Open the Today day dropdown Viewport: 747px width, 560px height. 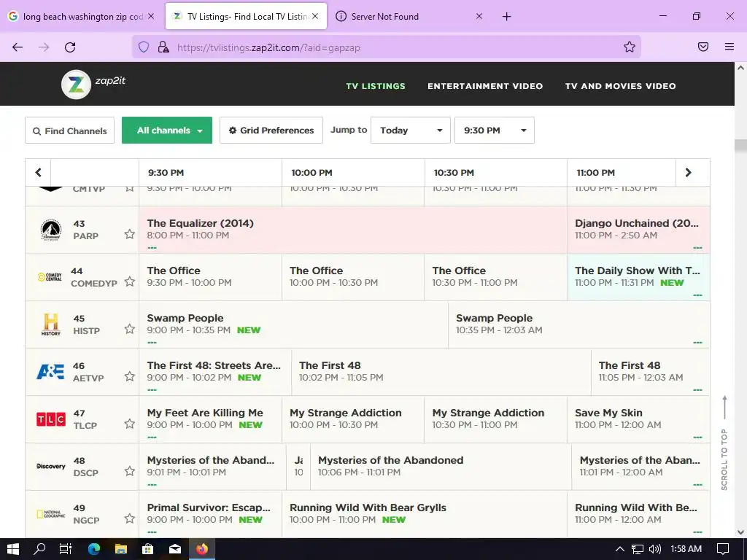click(411, 130)
